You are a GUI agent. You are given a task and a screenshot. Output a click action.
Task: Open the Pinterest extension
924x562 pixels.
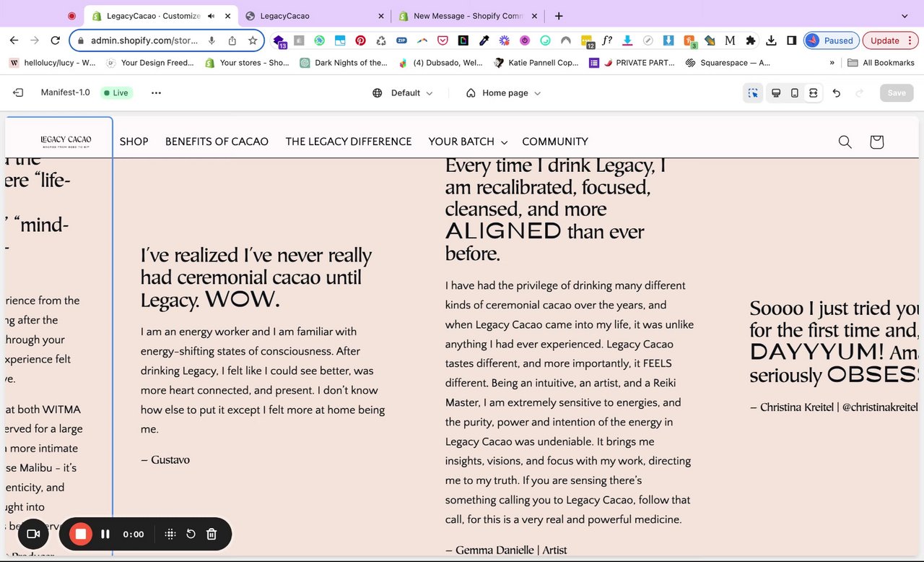tap(360, 40)
